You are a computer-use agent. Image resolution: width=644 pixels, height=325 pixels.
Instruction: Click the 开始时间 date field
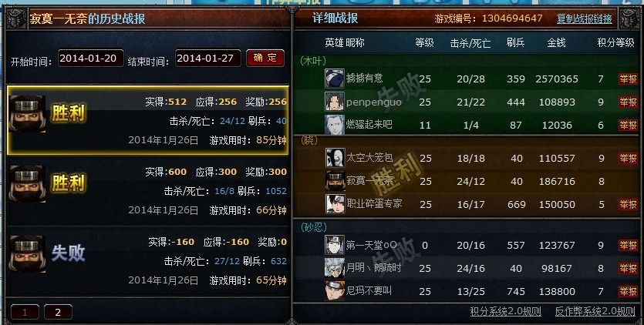point(91,59)
